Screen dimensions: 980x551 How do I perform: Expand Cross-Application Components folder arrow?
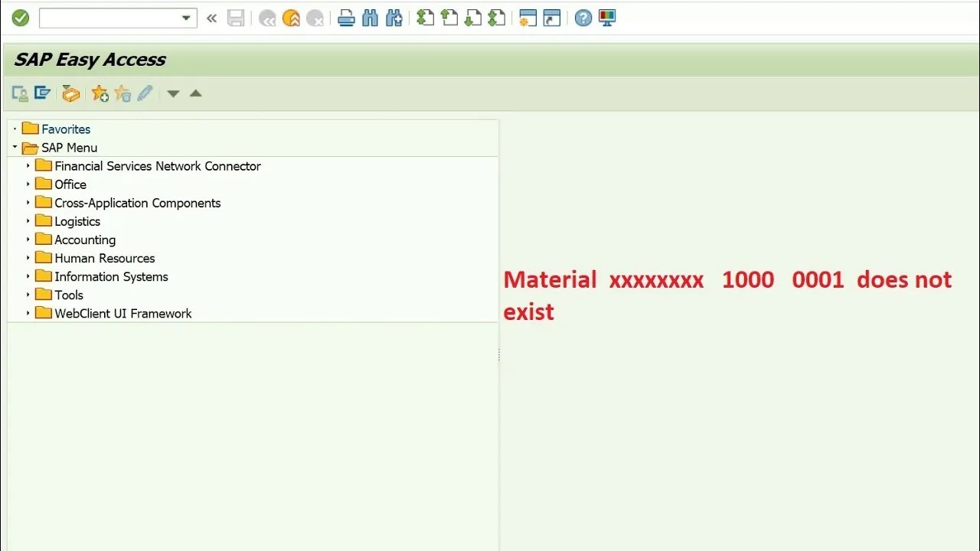pos(28,202)
